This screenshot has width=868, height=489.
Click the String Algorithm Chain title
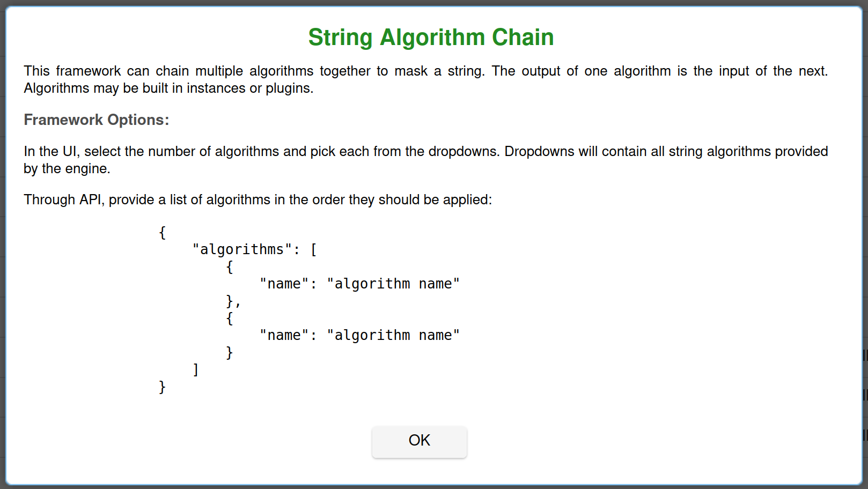(x=431, y=38)
